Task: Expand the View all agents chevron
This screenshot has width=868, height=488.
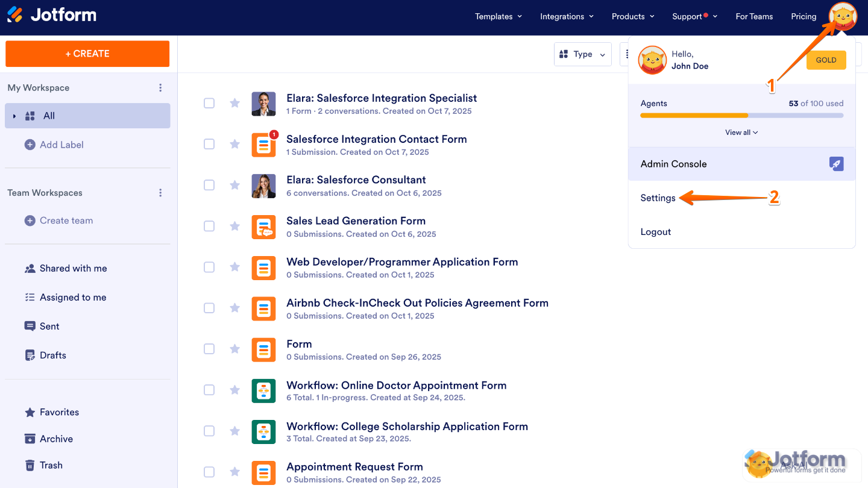Action: 741,132
